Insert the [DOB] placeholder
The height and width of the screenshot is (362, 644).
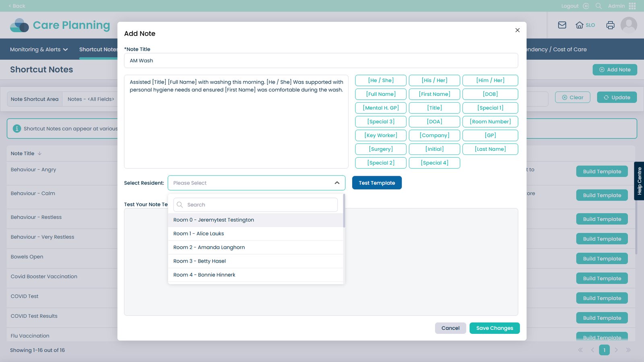490,94
